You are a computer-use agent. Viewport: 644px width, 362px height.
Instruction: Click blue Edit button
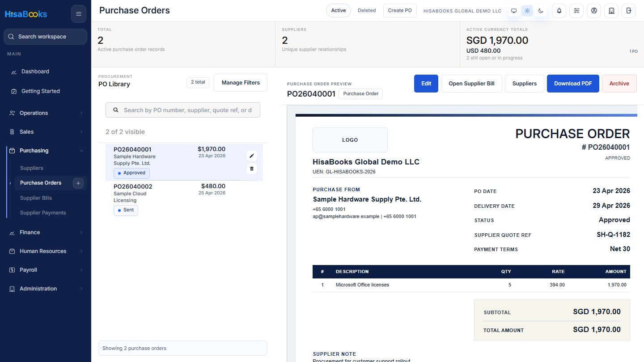pyautogui.click(x=426, y=84)
